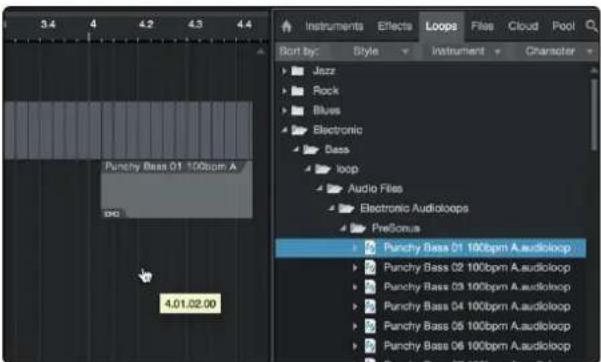Image resolution: width=601 pixels, height=362 pixels.
Task: Go to browser Home icon
Action: [x=286, y=26]
